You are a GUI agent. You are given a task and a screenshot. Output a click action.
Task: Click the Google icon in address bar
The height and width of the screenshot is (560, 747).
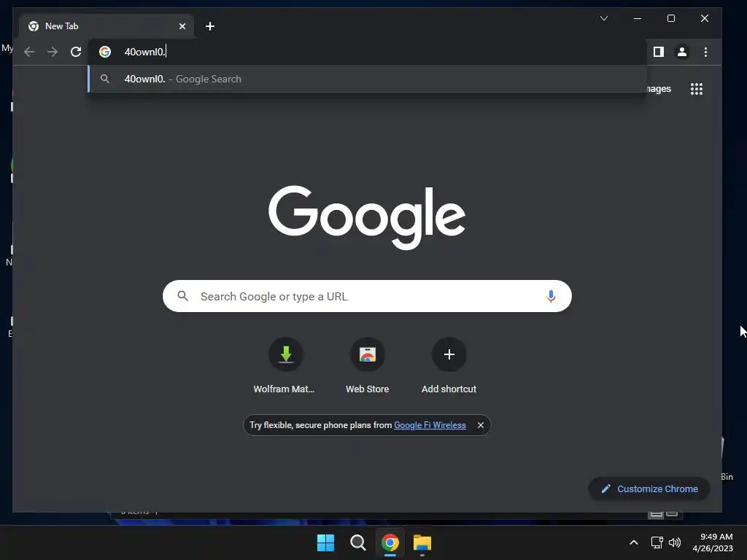click(x=105, y=52)
